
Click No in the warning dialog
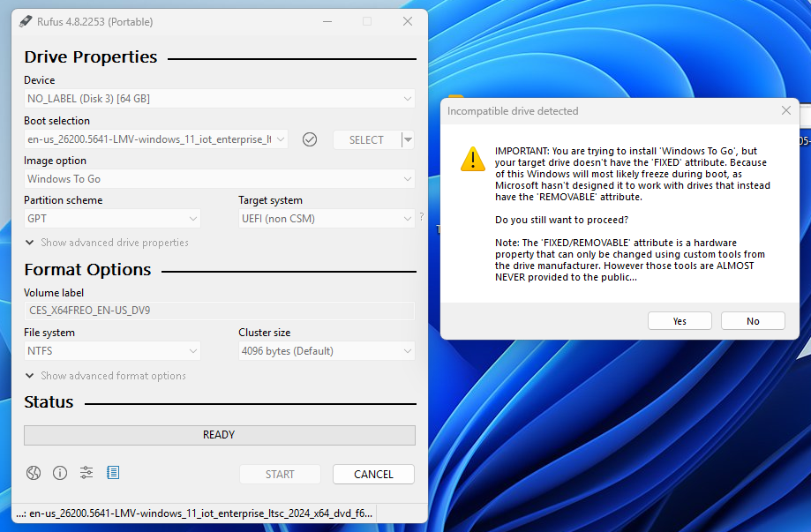point(753,321)
